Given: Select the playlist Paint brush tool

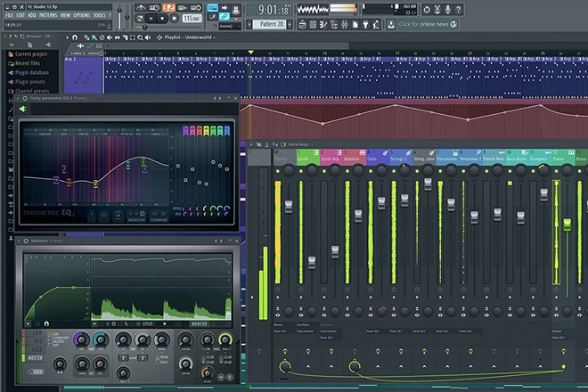Looking at the screenshot, I should coord(94,37).
